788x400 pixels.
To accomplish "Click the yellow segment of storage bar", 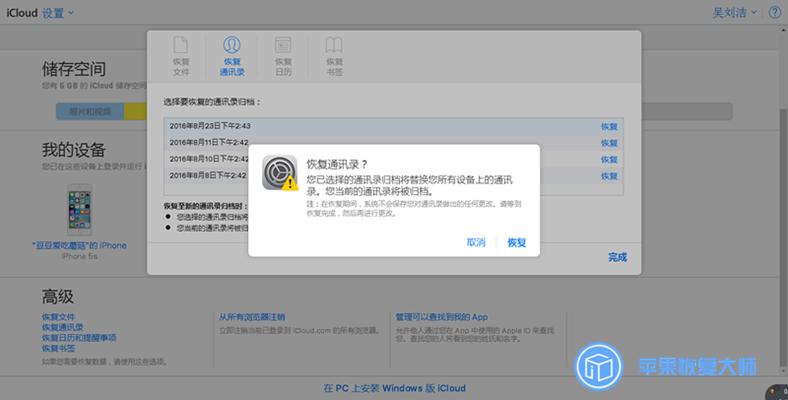I will tap(135, 112).
